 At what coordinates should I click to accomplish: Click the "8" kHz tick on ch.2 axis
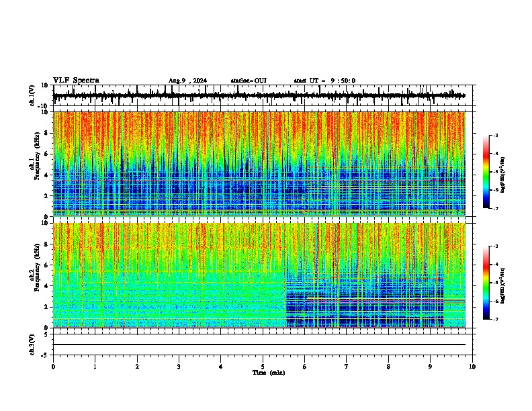48,244
